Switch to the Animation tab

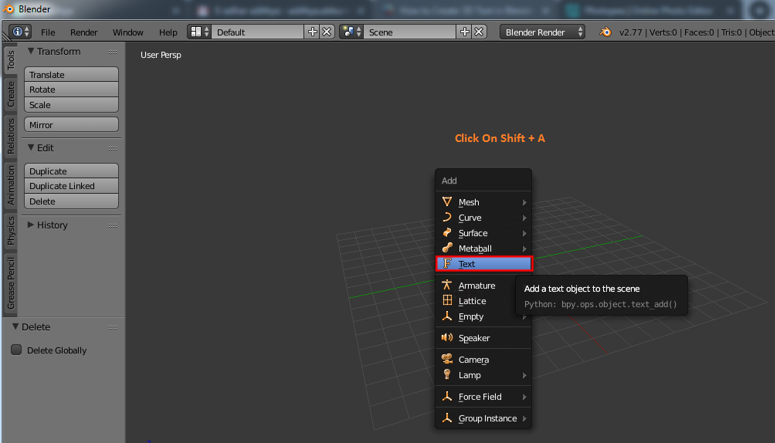pyautogui.click(x=10, y=185)
